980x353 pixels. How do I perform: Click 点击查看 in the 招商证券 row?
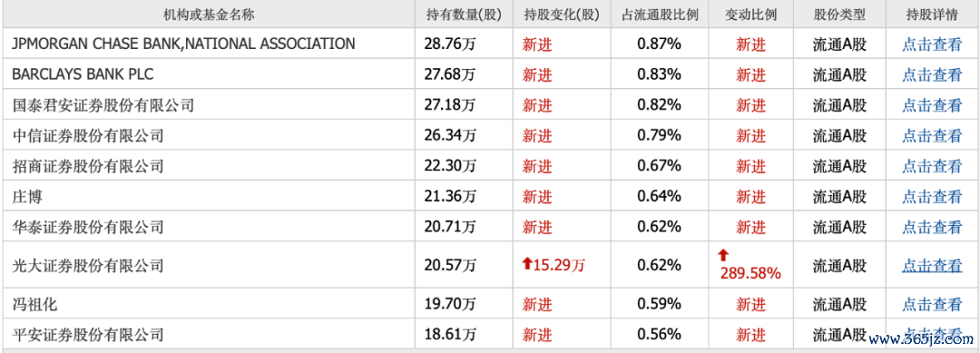932,165
